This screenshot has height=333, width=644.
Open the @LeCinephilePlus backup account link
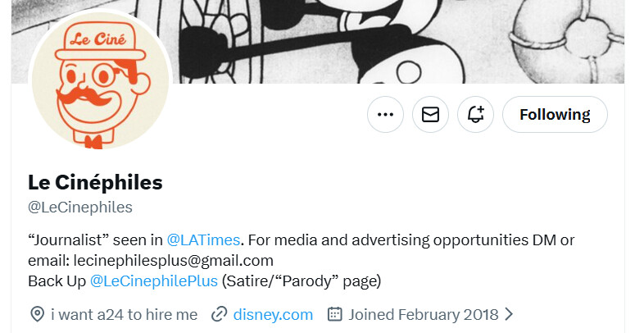tap(153, 281)
